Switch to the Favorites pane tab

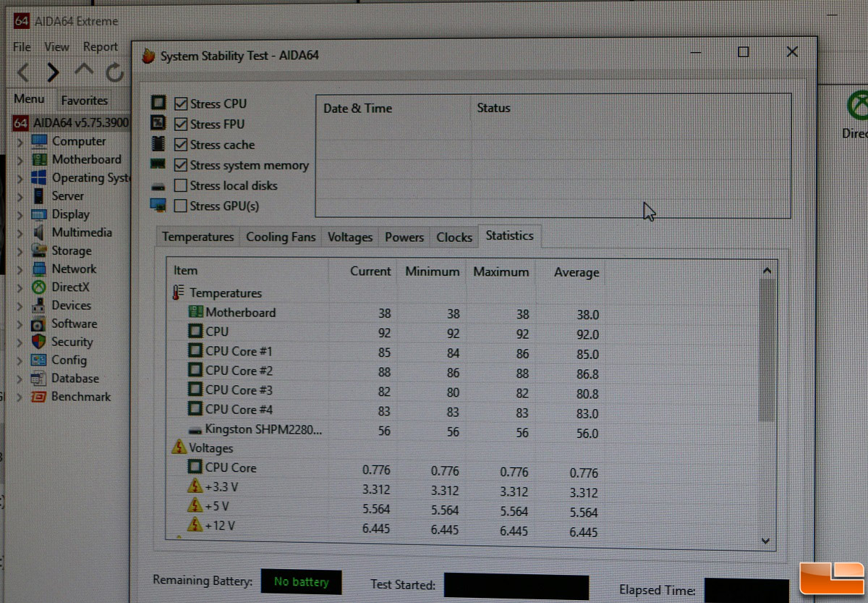coord(84,101)
